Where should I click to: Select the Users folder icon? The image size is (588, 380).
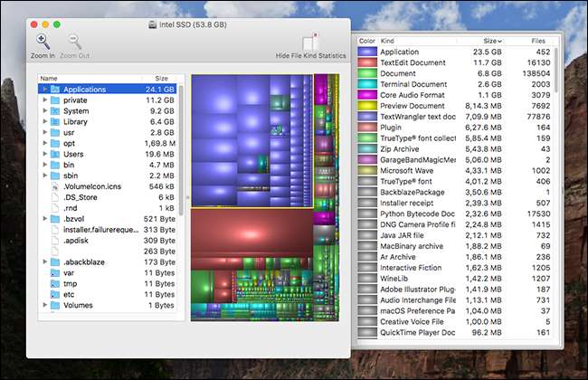[x=55, y=154]
